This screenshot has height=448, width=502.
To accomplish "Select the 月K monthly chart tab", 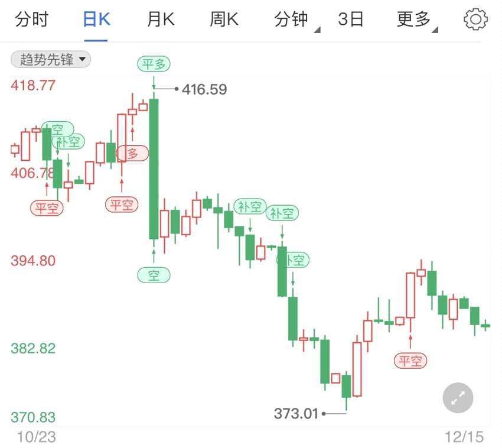I will pos(159,19).
